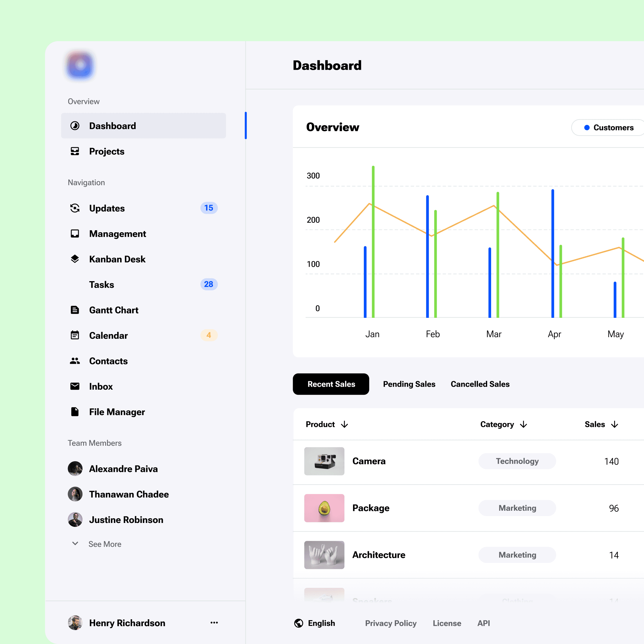Click the Gantt Chart document icon
The image size is (644, 644).
pyautogui.click(x=75, y=310)
